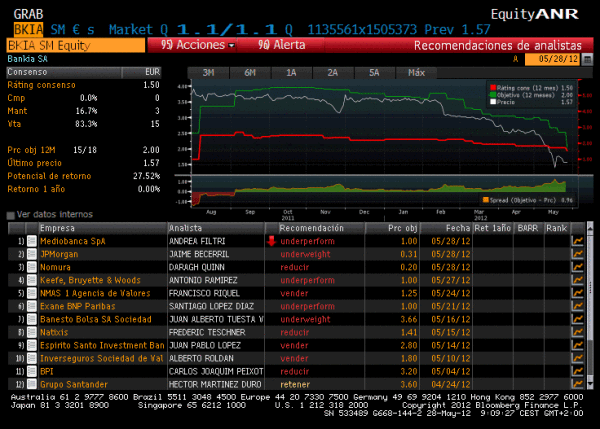Image resolution: width=600 pixels, height=429 pixels.
Task: Open report document icon for Nomura
Action: point(32,267)
